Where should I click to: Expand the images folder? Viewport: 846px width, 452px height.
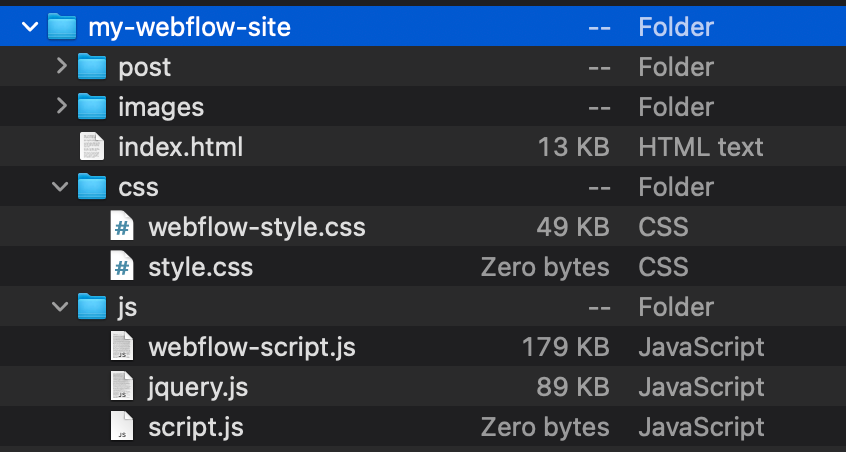62,106
